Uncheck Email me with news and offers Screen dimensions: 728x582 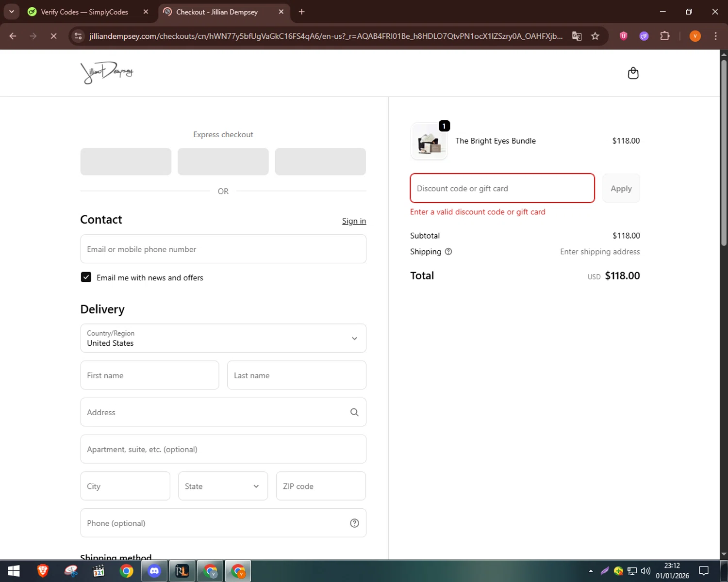86,277
